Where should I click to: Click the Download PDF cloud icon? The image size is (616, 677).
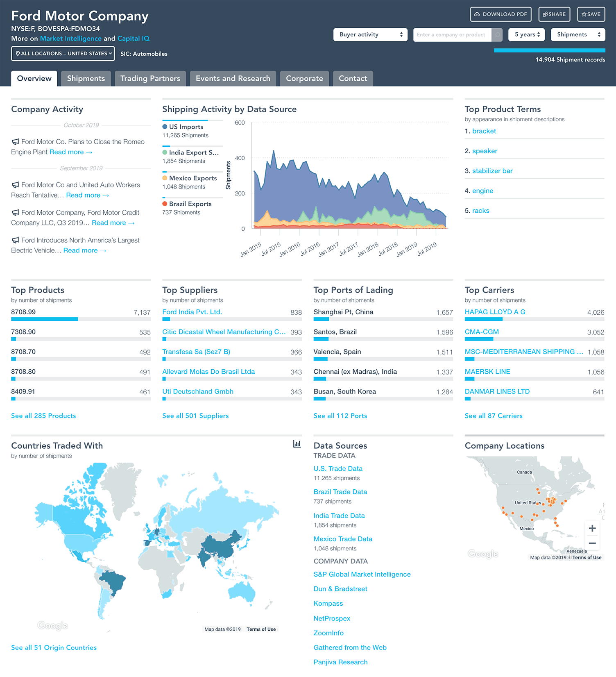477,14
